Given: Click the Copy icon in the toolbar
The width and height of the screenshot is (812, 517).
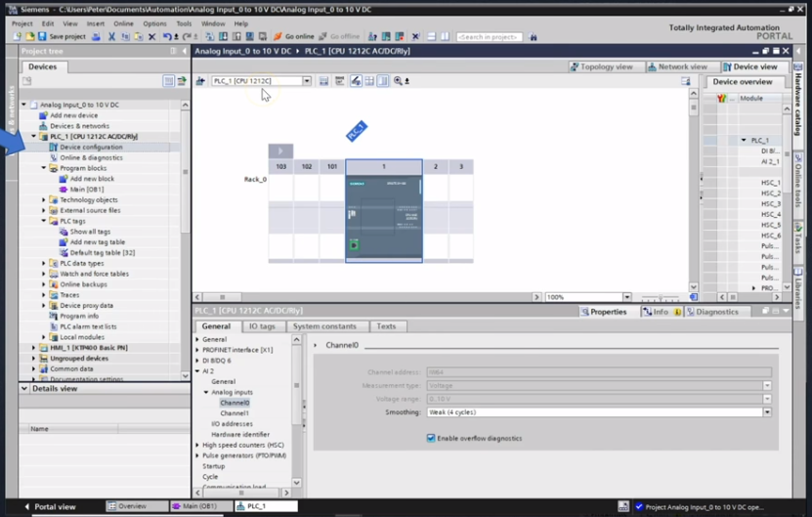Looking at the screenshot, I should [x=125, y=37].
